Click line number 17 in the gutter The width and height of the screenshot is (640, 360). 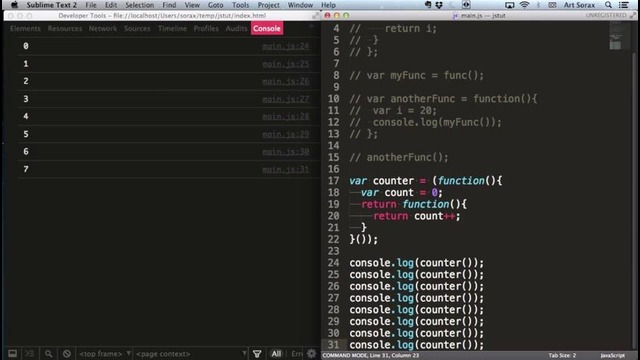pos(333,180)
